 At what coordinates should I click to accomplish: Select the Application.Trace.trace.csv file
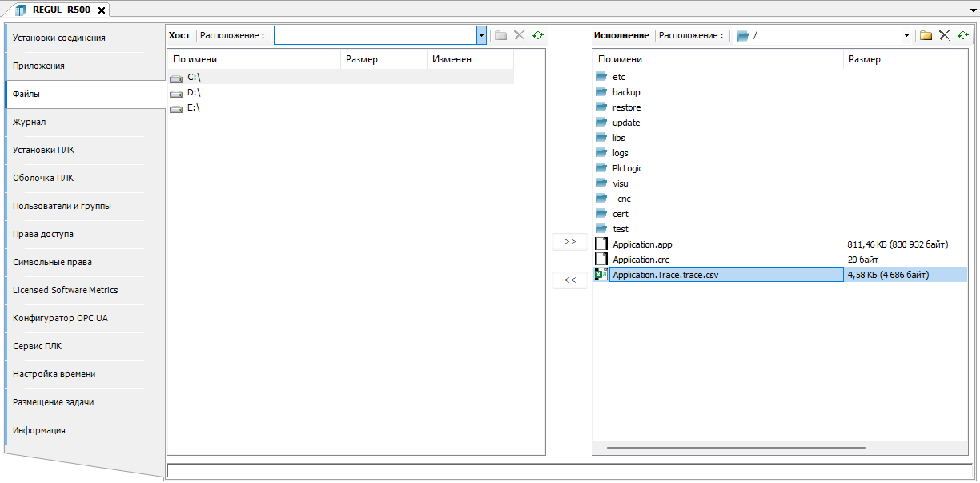(x=665, y=275)
